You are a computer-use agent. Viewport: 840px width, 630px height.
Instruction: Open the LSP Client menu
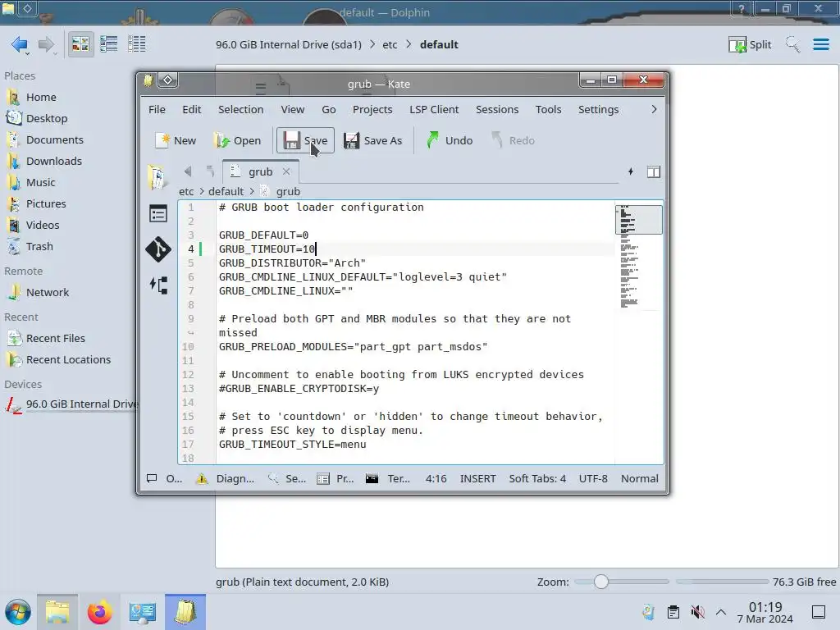tap(434, 109)
